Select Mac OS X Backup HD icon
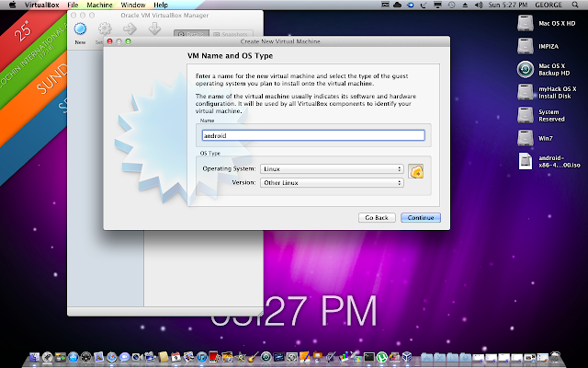The height and width of the screenshot is (368, 588). coord(525,70)
